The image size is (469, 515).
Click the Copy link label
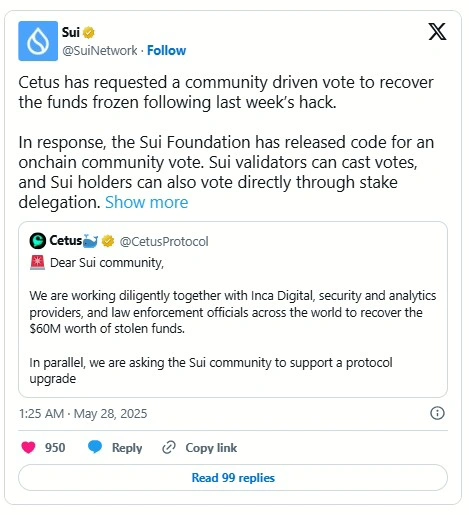click(x=211, y=448)
